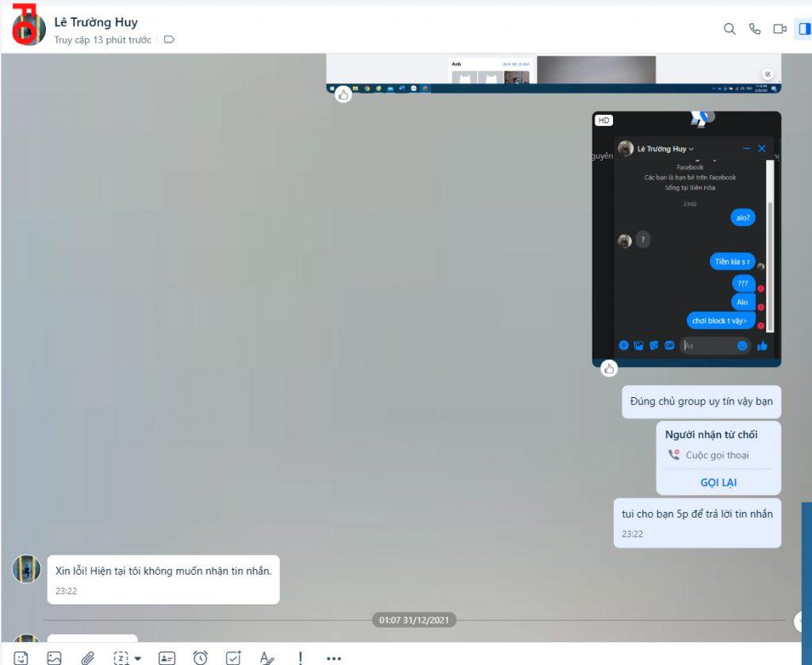Open the screenshot capture dropdown arrow
The image size is (812, 665).
[x=138, y=658]
